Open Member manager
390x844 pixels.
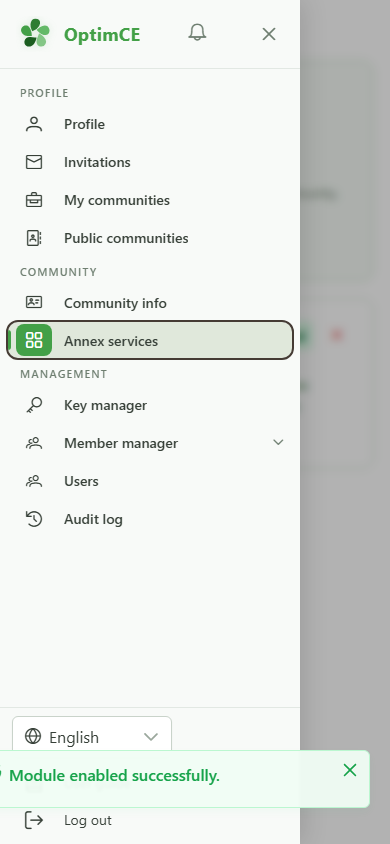150,444
